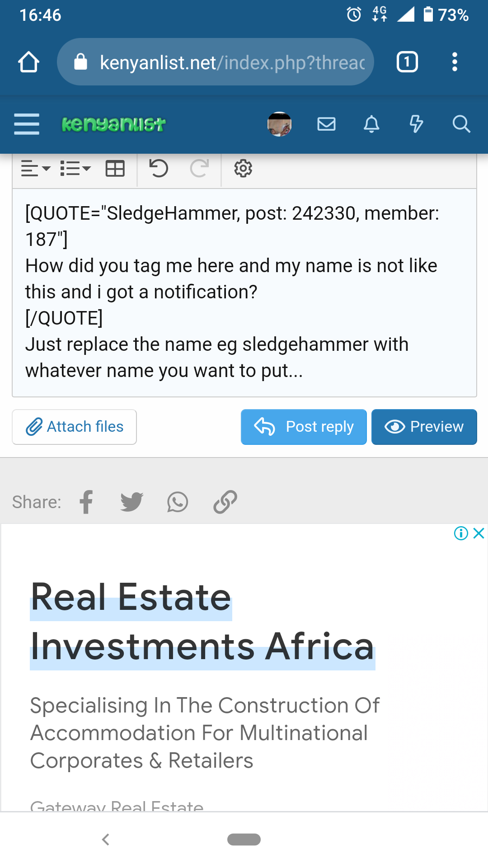The height and width of the screenshot is (868, 488).
Task: Submit with the Post reply button
Action: (x=304, y=427)
